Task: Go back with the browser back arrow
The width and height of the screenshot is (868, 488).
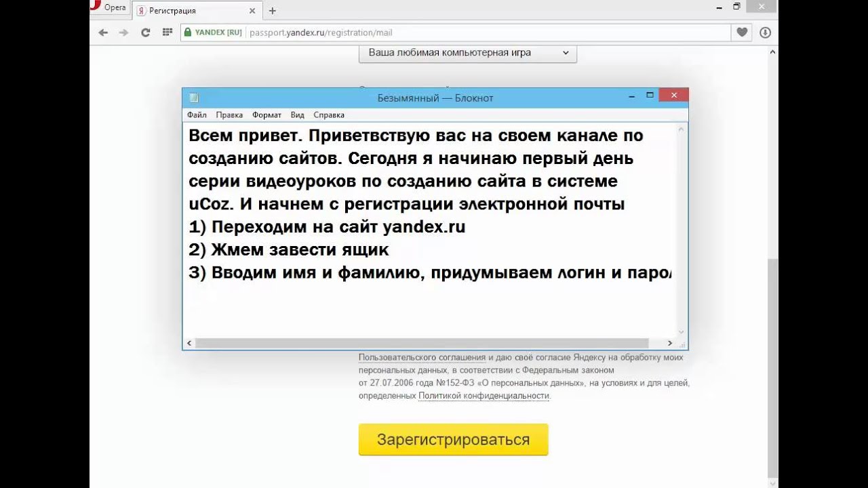Action: click(x=103, y=33)
